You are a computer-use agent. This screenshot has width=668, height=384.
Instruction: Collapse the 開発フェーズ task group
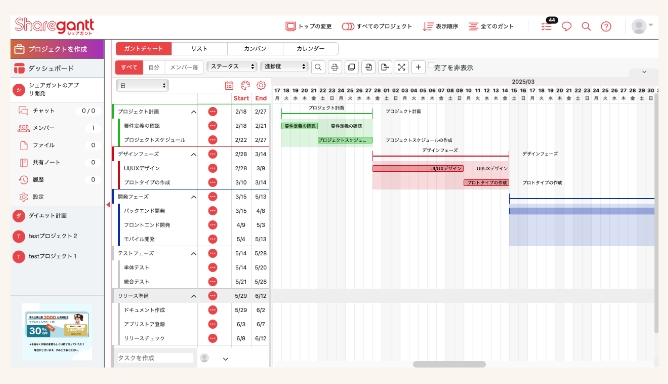[x=193, y=197]
